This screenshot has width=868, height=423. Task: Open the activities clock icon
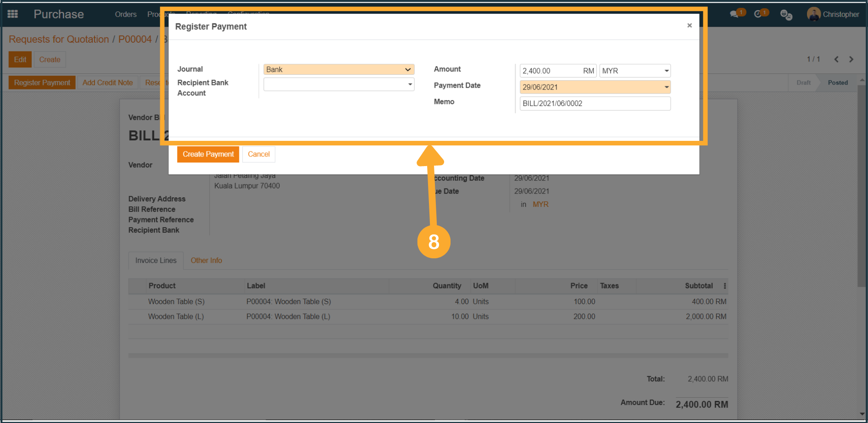tap(758, 14)
